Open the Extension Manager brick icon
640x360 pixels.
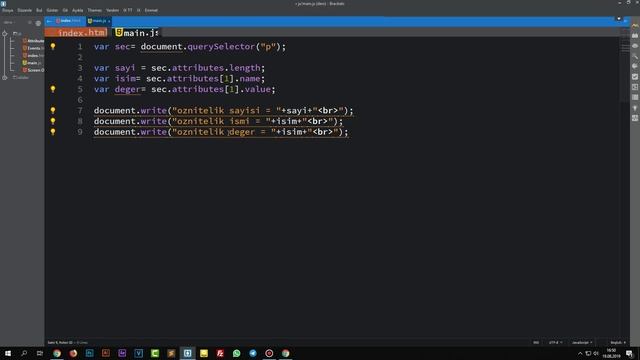[x=635, y=36]
